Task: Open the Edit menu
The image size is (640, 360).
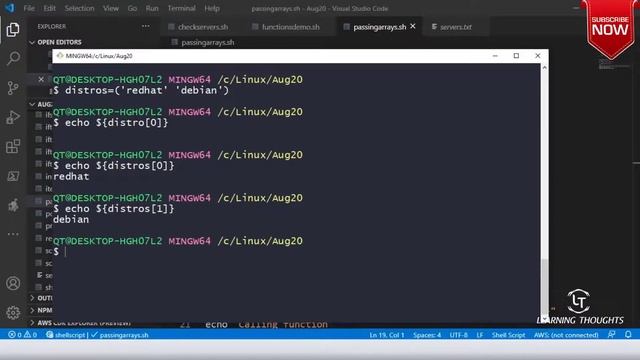Action: (x=49, y=8)
